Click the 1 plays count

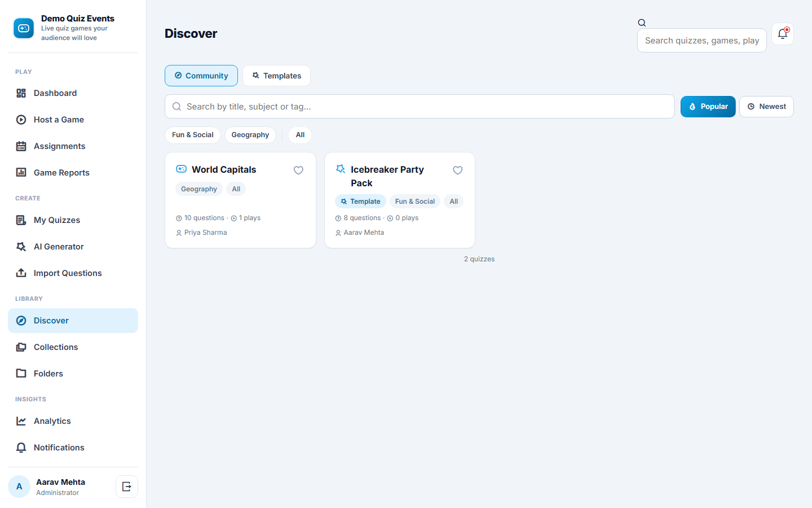pos(249,218)
